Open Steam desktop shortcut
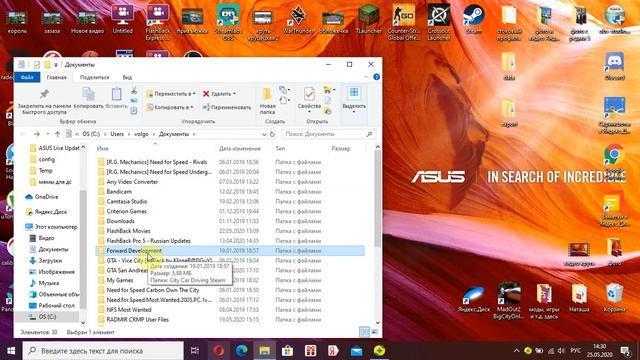The image size is (640, 360). coord(473,20)
